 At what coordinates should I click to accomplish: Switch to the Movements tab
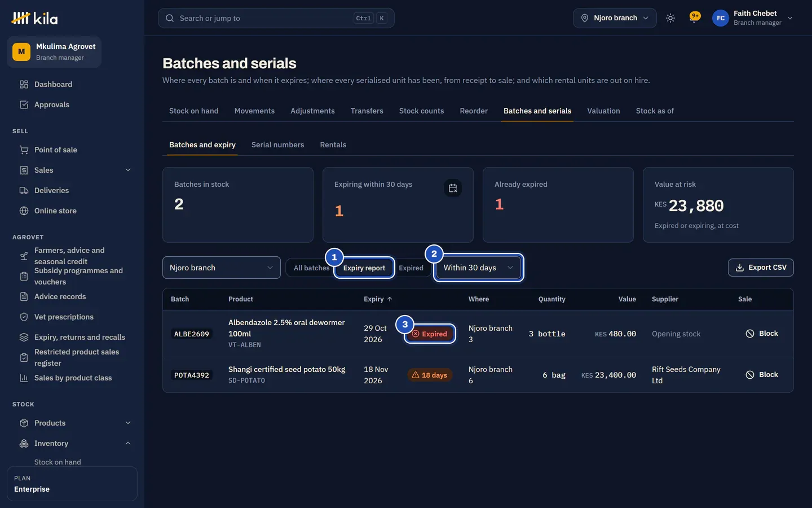pyautogui.click(x=254, y=111)
